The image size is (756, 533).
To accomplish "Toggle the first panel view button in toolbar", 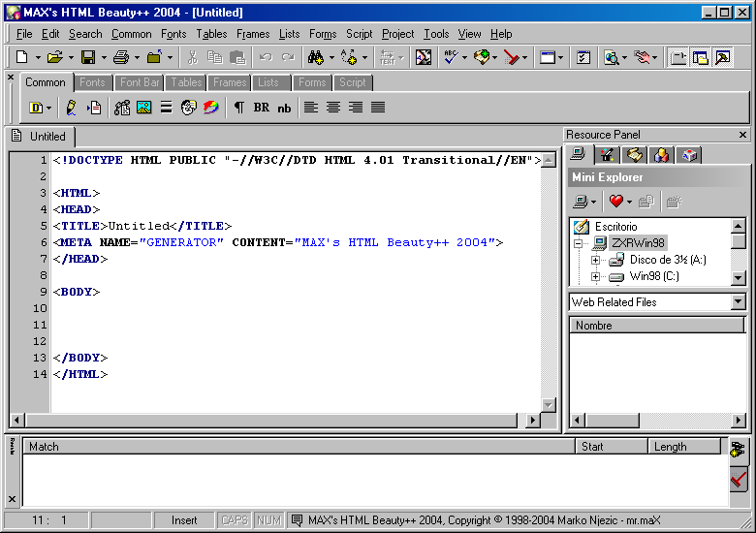I will coord(678,57).
